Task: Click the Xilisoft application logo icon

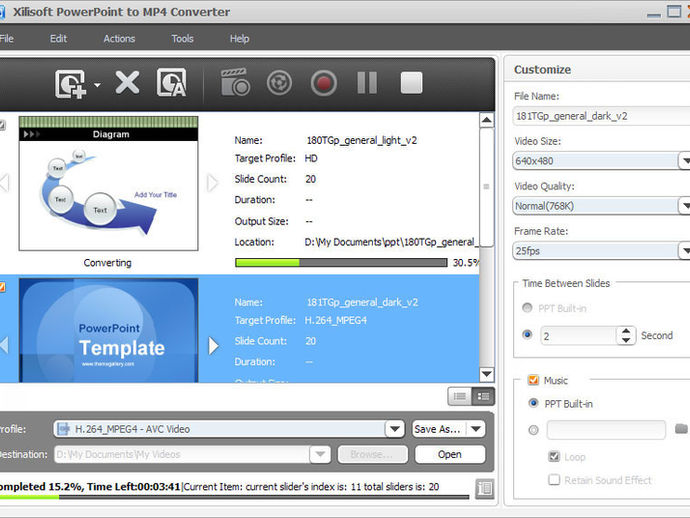Action: pyautogui.click(x=2, y=12)
